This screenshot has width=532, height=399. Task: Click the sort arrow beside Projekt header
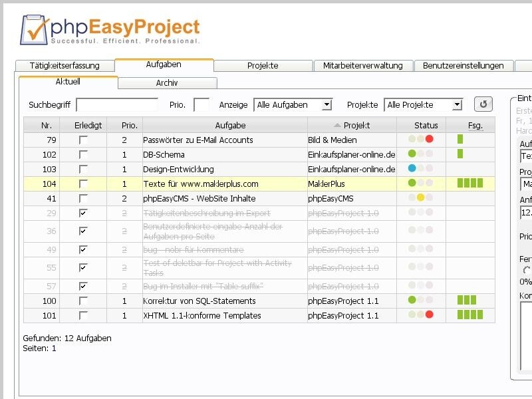coord(337,125)
